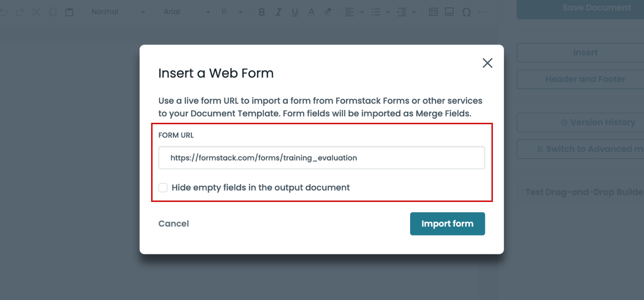This screenshot has width=644, height=300.
Task: Open the Arial font family dropdown
Action: tap(187, 12)
